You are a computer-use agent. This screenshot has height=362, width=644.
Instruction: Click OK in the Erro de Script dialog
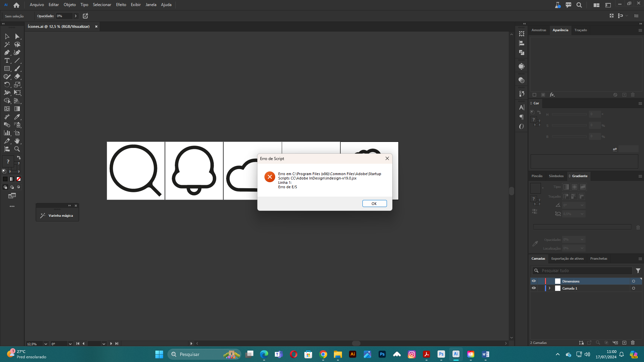tap(374, 203)
